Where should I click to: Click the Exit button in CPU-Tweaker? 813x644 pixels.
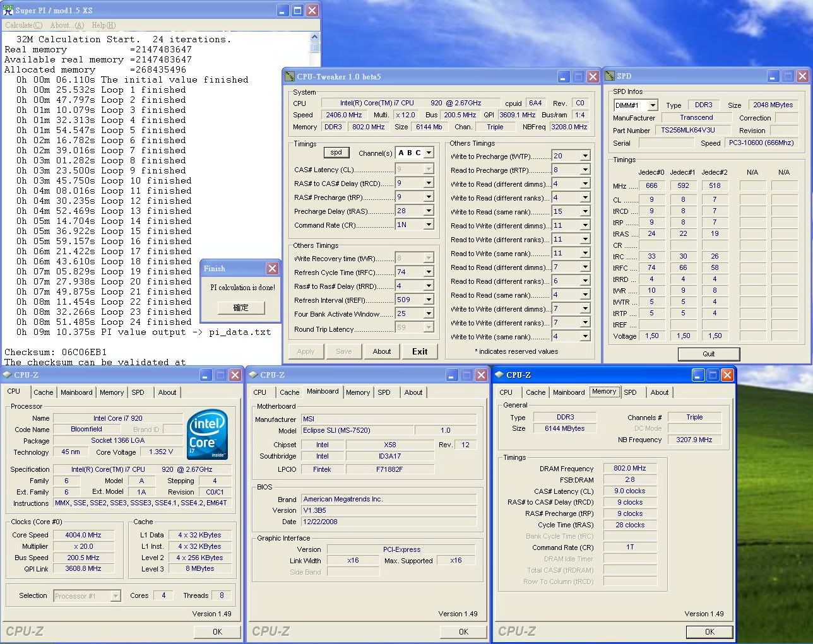(x=420, y=351)
